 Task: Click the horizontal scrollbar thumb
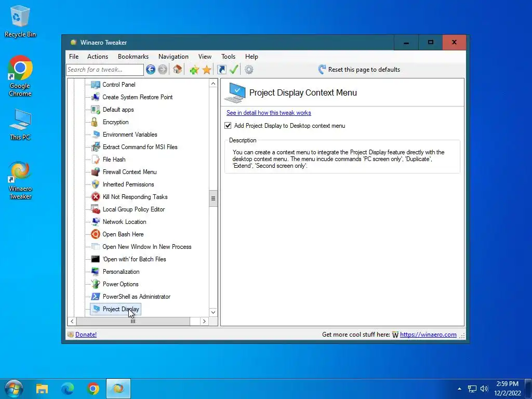(133, 321)
